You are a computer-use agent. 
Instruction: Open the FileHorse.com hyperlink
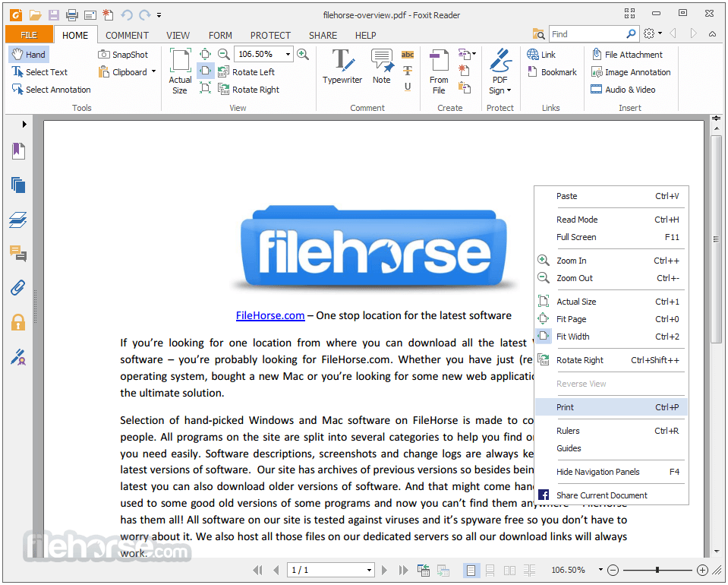270,315
